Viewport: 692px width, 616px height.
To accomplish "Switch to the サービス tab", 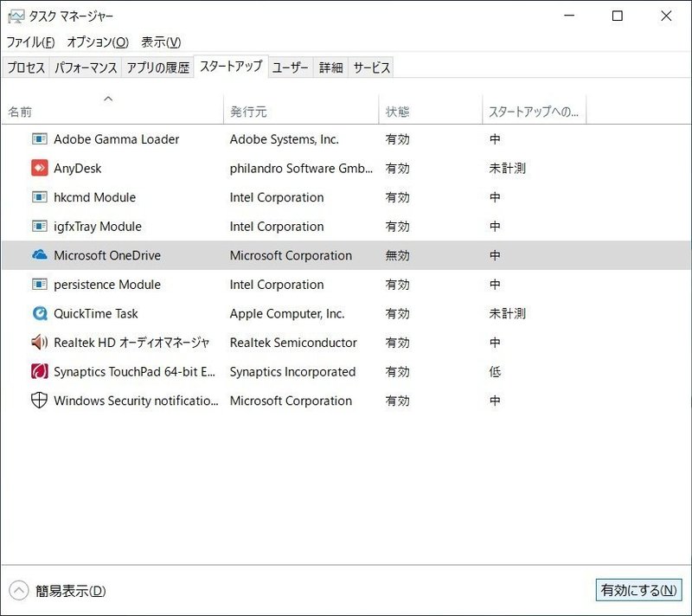I will pos(371,67).
